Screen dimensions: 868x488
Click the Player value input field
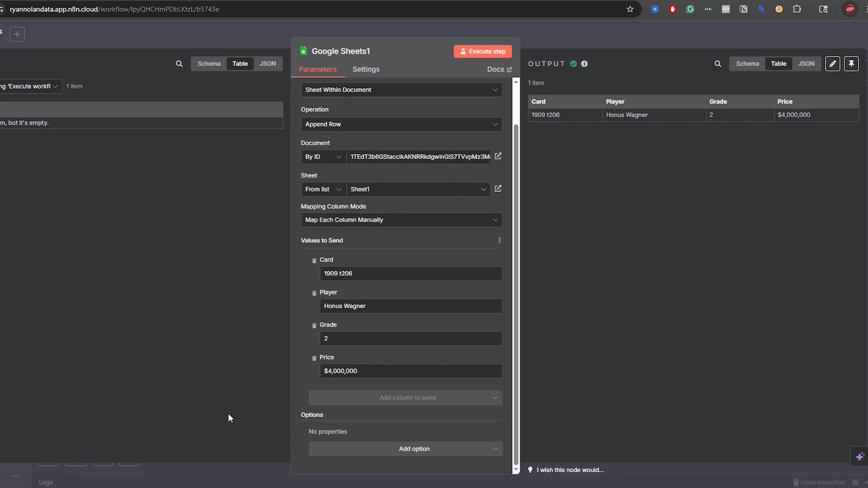pyautogui.click(x=410, y=306)
